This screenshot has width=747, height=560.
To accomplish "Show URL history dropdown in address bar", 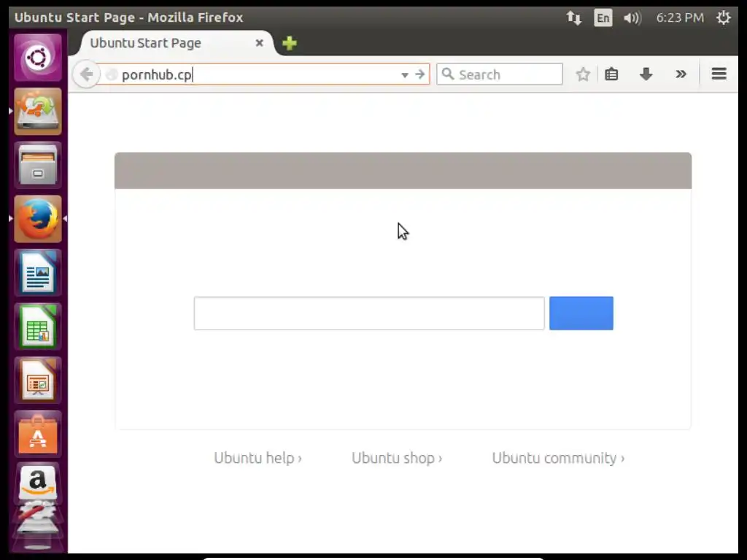I will point(404,75).
